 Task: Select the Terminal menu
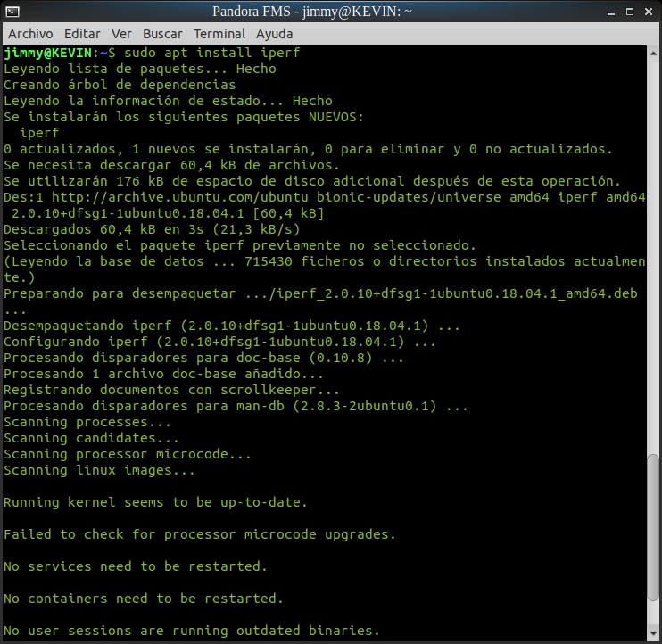click(x=219, y=34)
